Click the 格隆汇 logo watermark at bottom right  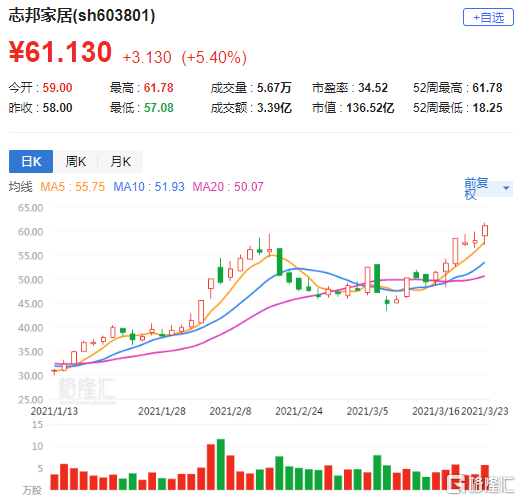pyautogui.click(x=480, y=484)
